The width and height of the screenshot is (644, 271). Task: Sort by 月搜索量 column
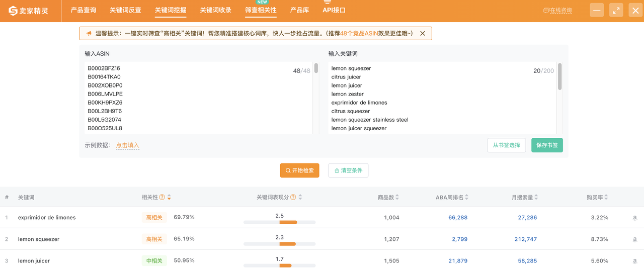pos(536,197)
